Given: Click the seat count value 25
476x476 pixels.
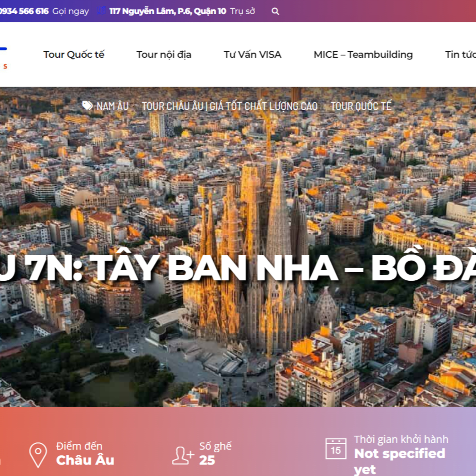Looking at the screenshot, I should coord(207,460).
